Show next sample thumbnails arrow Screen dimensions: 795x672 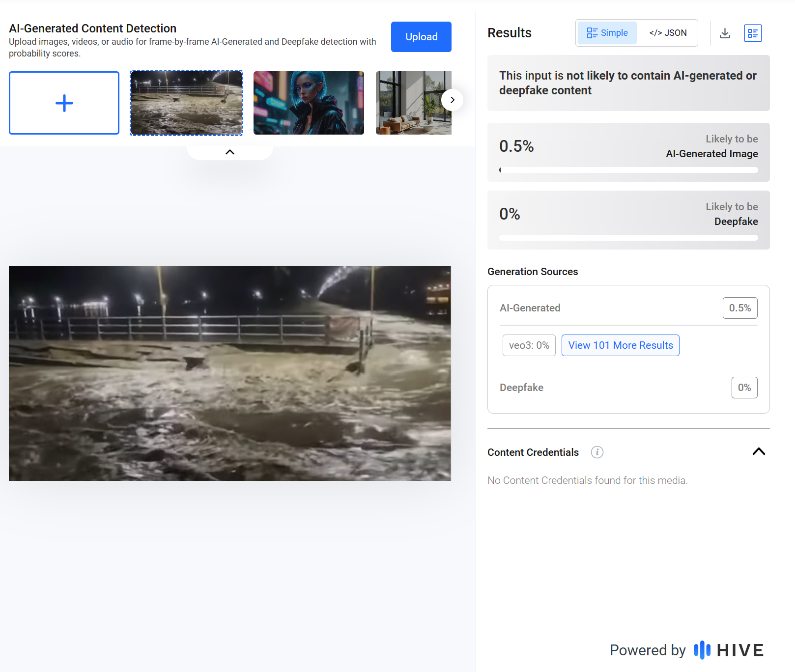(452, 100)
